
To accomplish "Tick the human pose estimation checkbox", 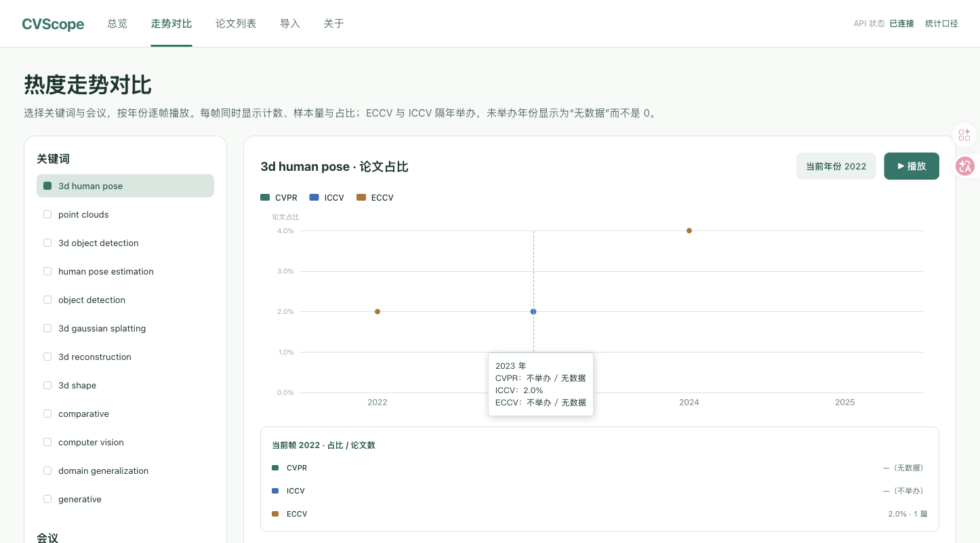I will [x=47, y=271].
